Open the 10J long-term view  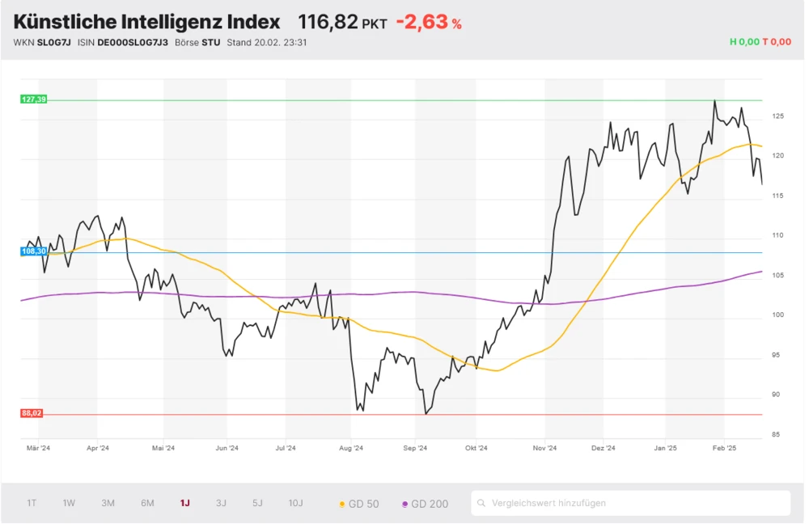coord(295,503)
